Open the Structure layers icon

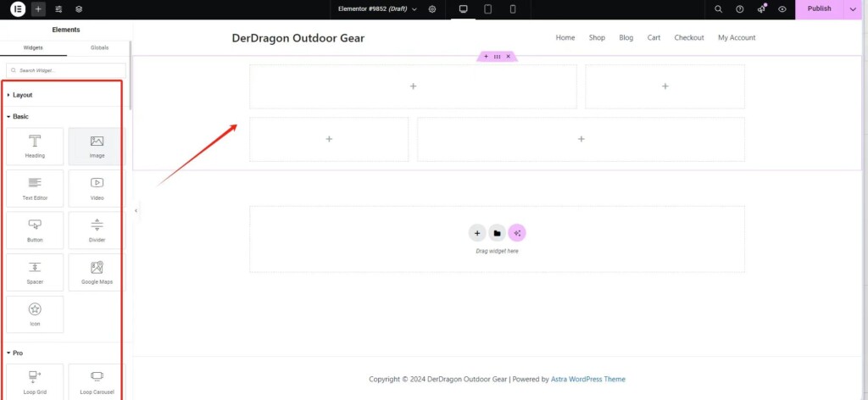pyautogui.click(x=79, y=9)
